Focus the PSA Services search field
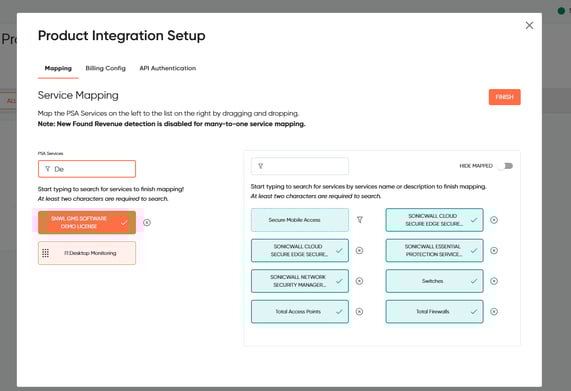This screenshot has width=571, height=391. pyautogui.click(x=87, y=169)
